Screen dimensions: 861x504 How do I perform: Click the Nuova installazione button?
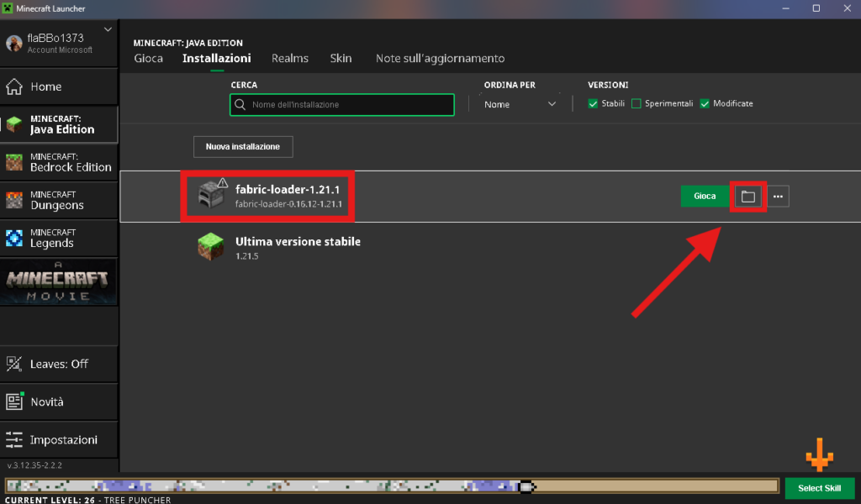(243, 146)
